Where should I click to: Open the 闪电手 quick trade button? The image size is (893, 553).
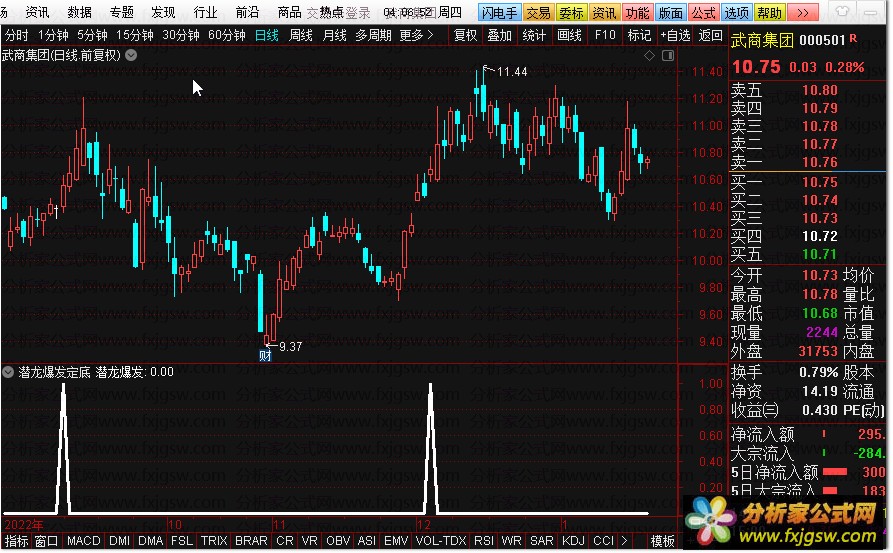click(498, 13)
